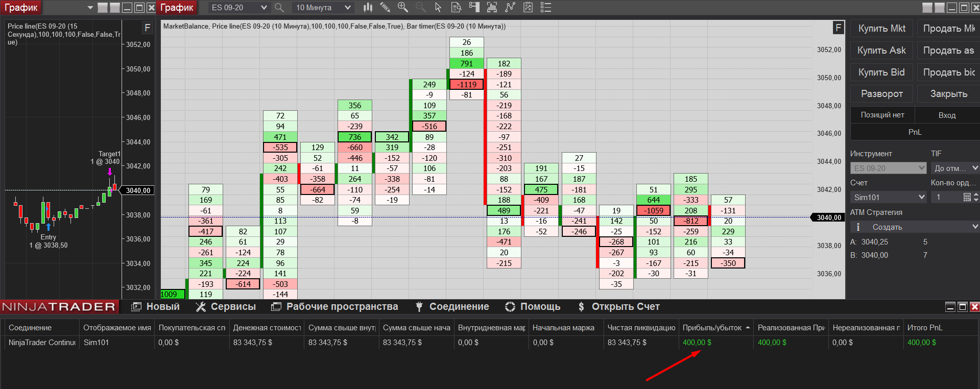Image resolution: width=980 pixels, height=389 pixels.
Task: Open the left chart tab dropdown arrow
Action: (90, 8)
